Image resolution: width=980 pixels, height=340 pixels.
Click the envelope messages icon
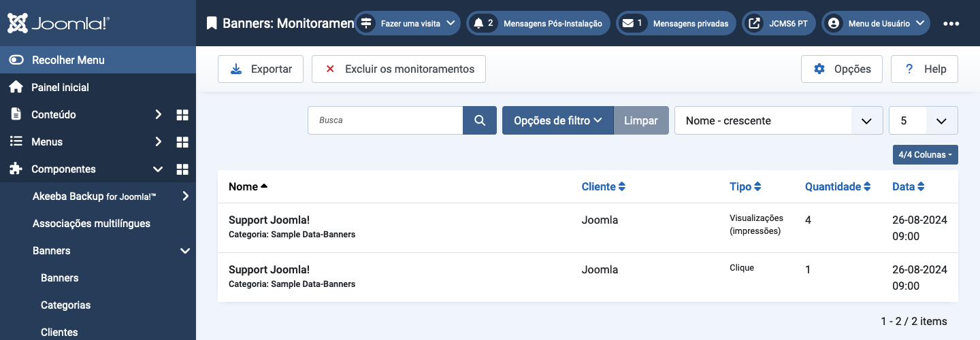click(627, 23)
